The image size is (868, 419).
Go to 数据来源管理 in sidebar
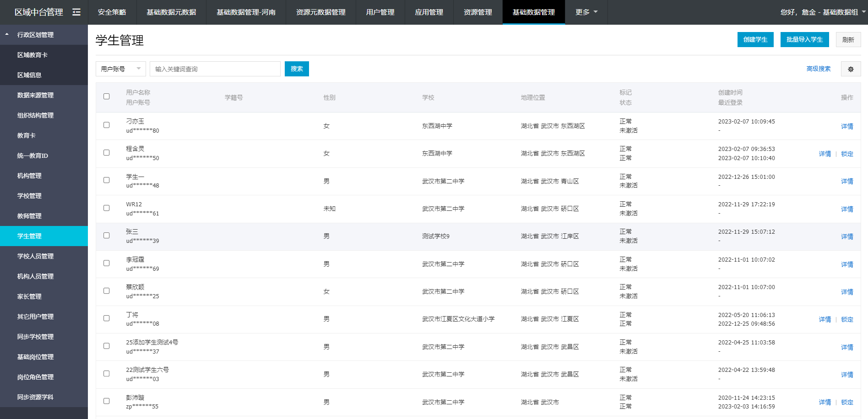coord(44,95)
